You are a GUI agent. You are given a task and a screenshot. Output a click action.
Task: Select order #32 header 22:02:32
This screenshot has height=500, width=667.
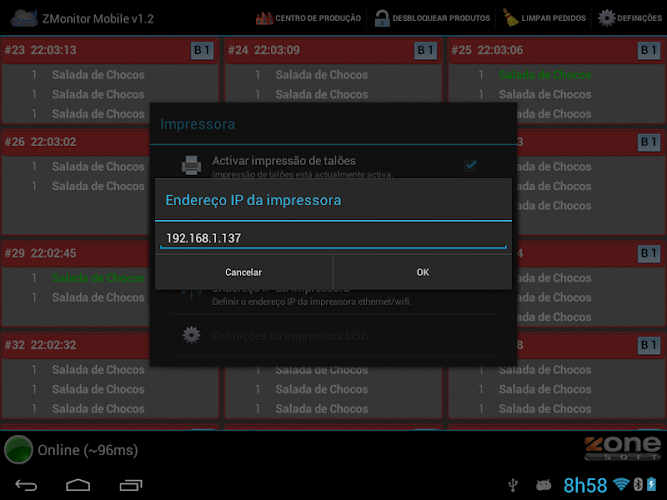[76, 345]
